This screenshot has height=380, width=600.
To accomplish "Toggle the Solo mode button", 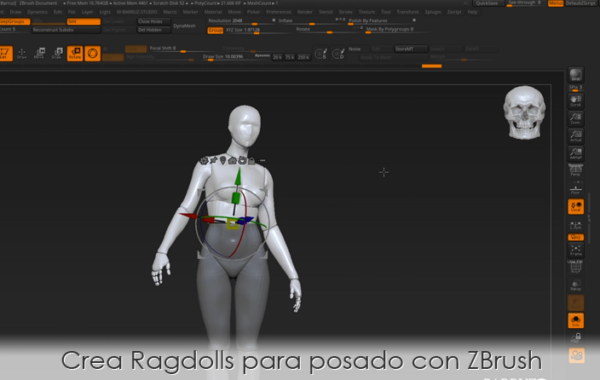I will tap(576, 321).
